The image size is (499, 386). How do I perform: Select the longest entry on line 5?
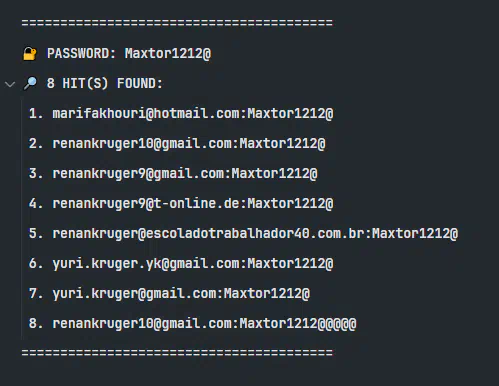coord(255,233)
